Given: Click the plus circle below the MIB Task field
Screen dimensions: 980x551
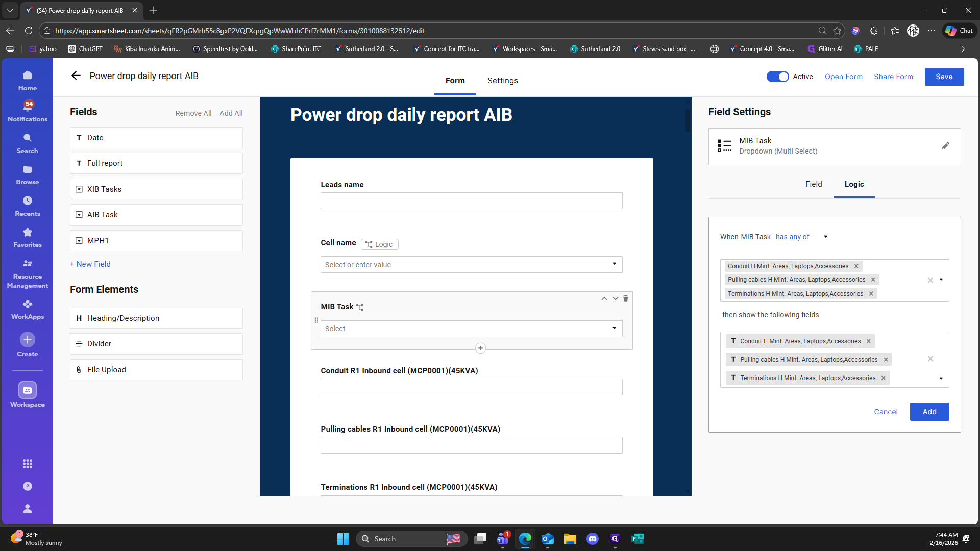Looking at the screenshot, I should point(480,348).
